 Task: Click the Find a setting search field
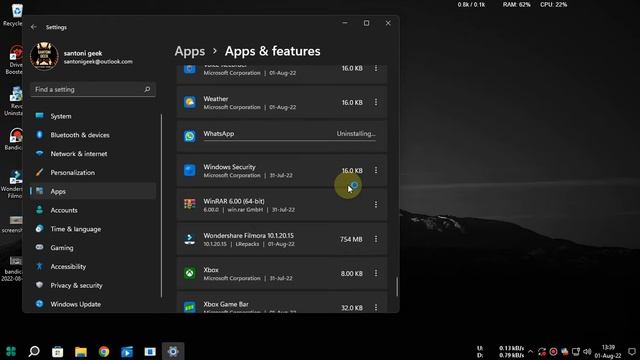(x=93, y=89)
